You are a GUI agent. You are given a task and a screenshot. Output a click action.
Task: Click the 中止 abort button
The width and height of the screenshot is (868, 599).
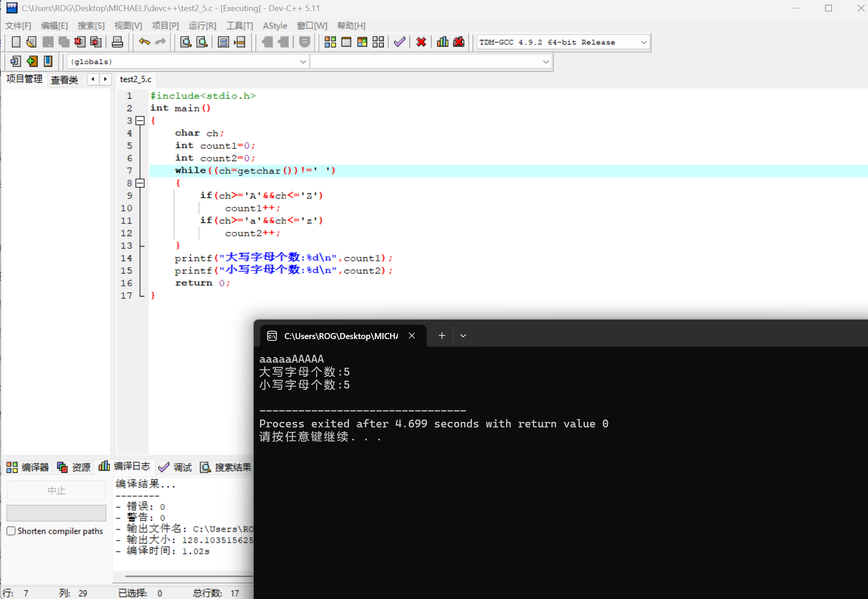click(56, 490)
